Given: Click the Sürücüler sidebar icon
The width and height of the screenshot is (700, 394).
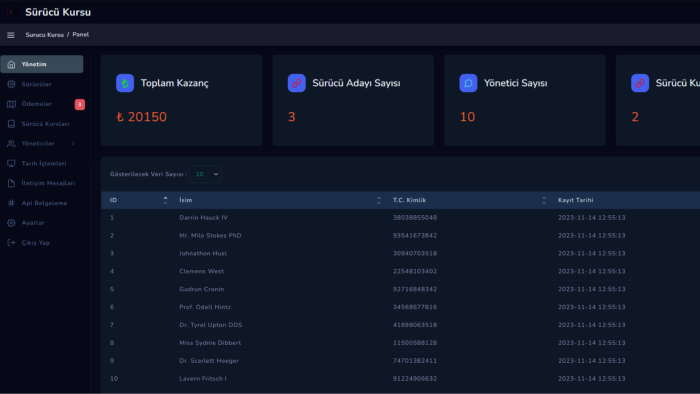Looking at the screenshot, I should point(11,84).
